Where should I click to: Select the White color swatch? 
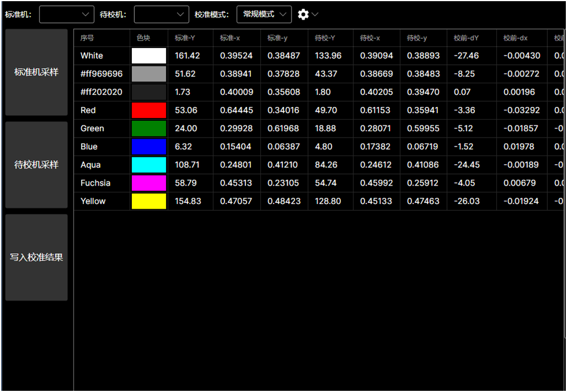pos(149,56)
